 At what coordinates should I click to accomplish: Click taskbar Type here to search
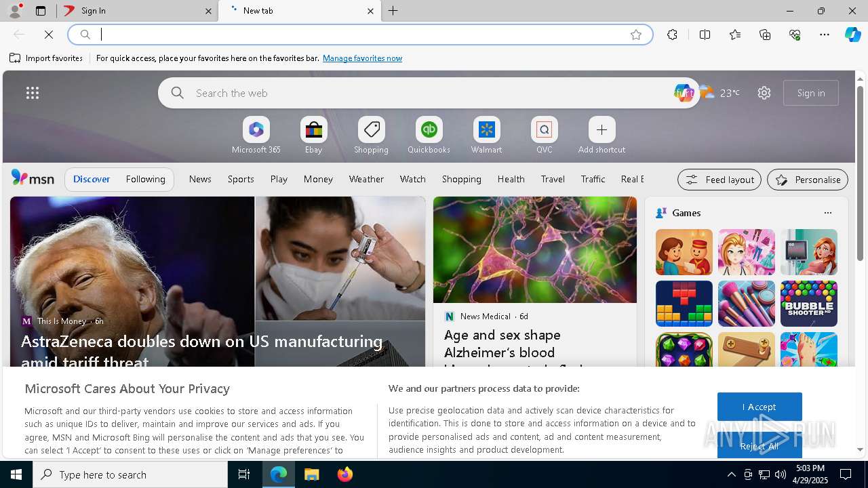(130, 474)
